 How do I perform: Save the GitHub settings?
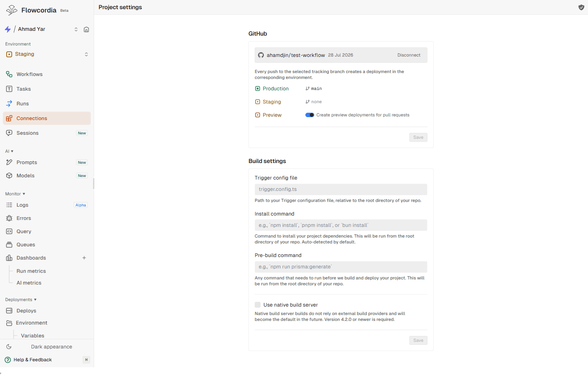click(x=418, y=137)
